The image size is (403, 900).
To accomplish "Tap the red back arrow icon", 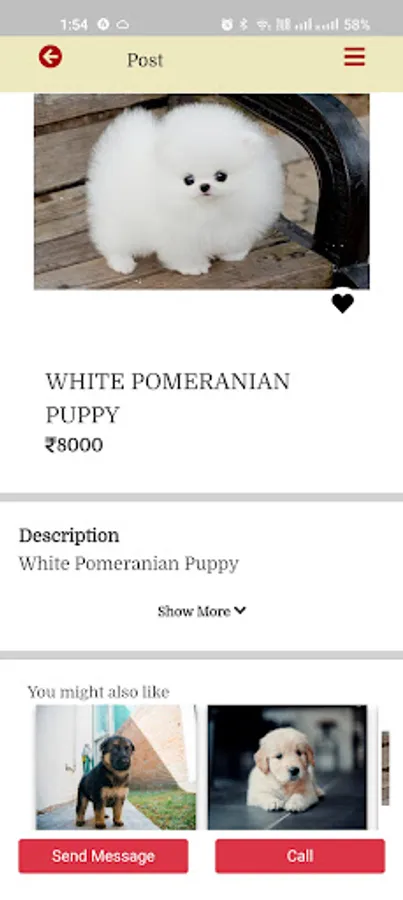I will (51, 57).
